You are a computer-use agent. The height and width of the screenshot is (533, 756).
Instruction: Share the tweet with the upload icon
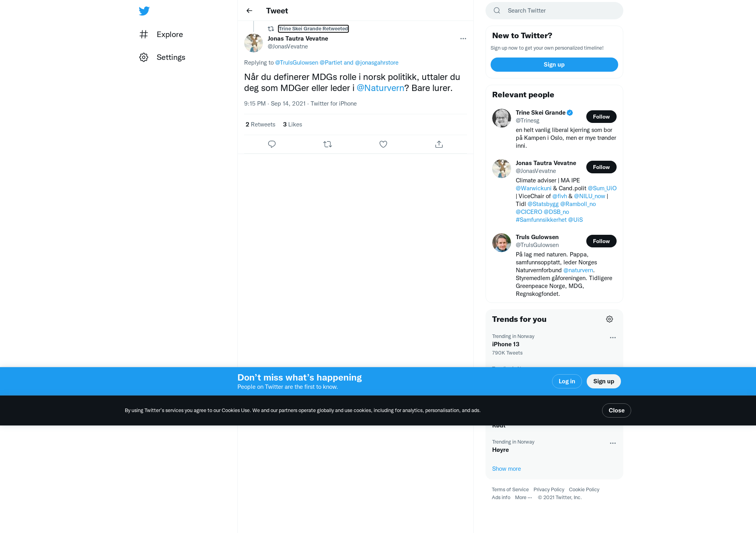439,144
